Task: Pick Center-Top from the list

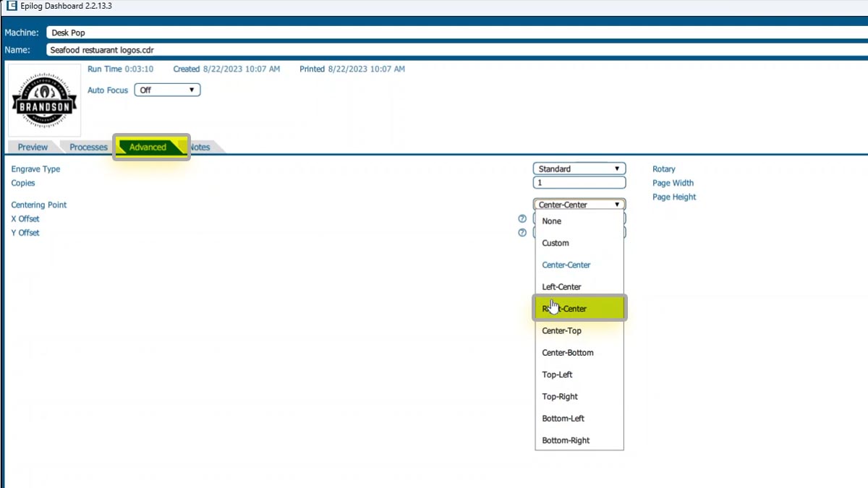Action: click(561, 331)
